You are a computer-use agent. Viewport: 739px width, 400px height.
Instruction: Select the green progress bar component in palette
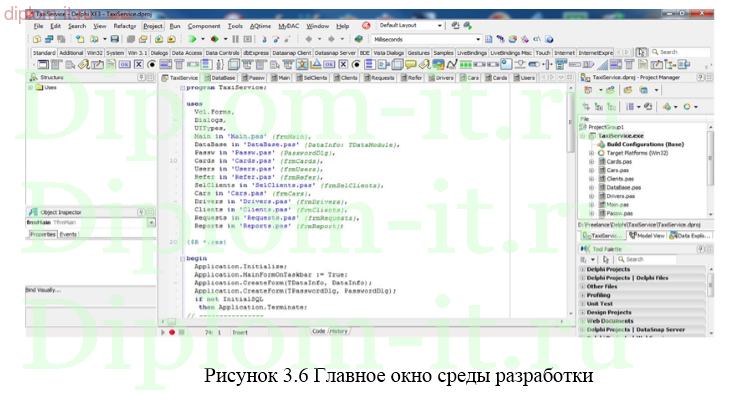[466, 65]
